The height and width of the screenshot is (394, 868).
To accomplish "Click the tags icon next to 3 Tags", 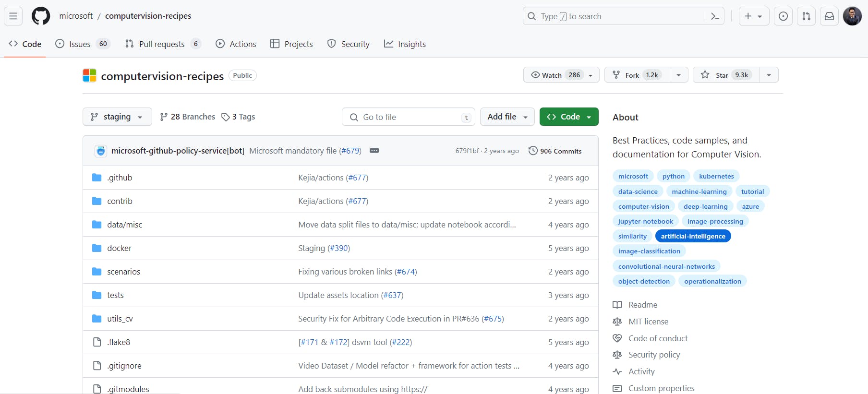I will tap(225, 117).
